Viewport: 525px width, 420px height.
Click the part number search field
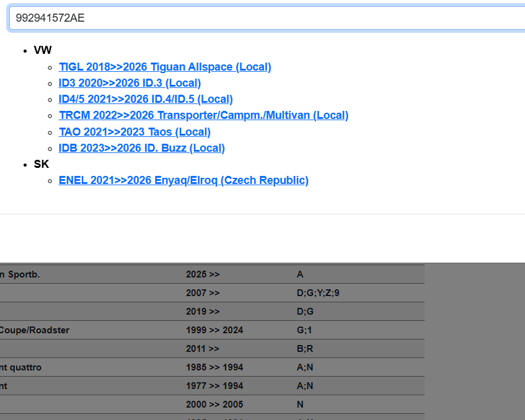(x=267, y=18)
